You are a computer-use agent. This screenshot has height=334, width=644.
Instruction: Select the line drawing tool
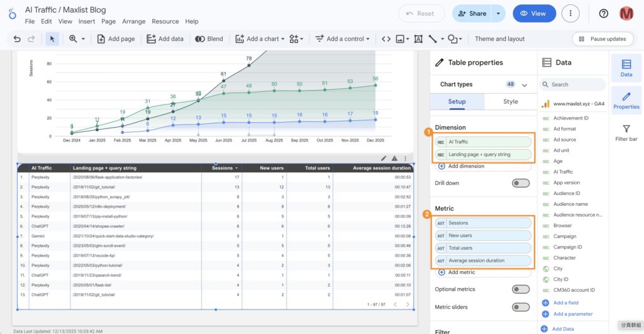[433, 38]
